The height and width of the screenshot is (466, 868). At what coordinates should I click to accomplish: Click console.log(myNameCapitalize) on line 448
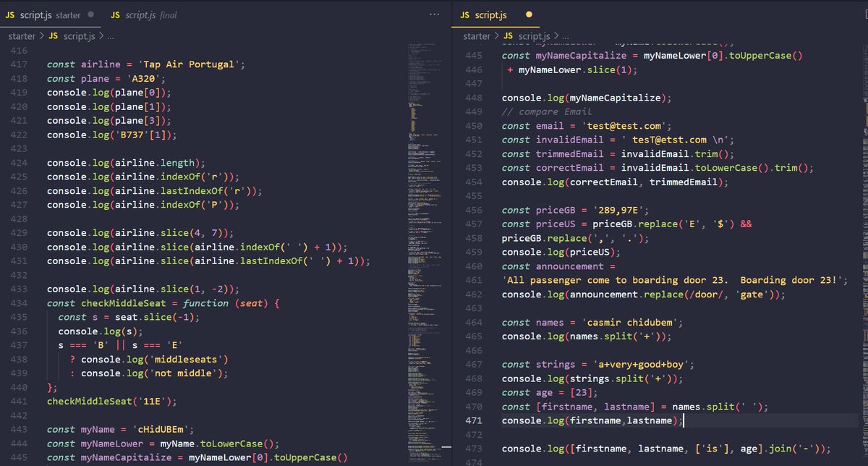587,98
